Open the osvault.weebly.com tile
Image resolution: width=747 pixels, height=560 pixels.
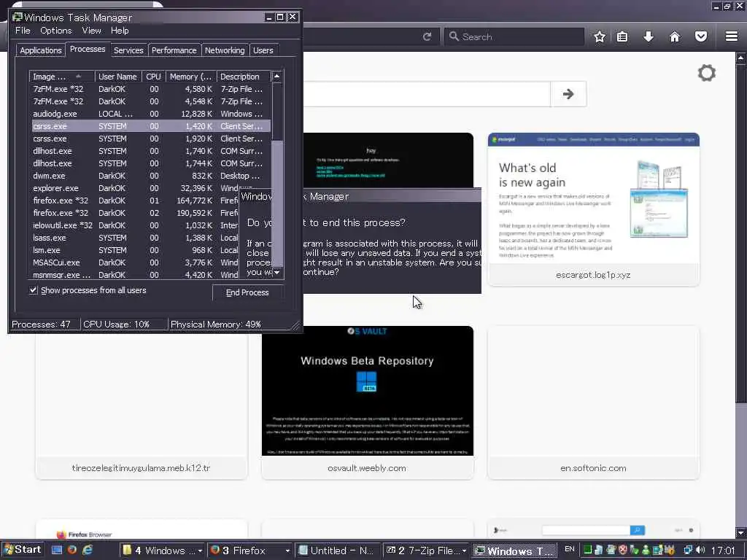coord(368,402)
